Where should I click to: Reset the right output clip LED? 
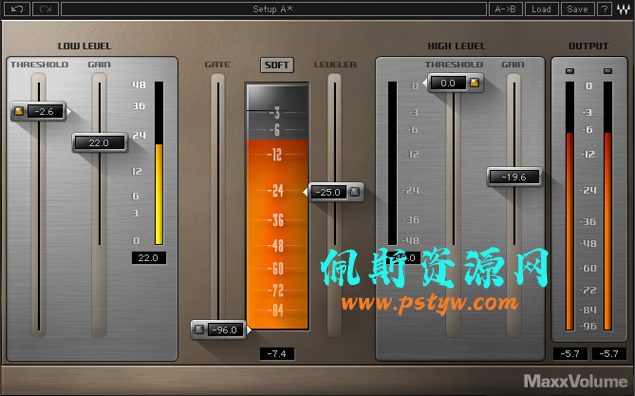coord(608,71)
